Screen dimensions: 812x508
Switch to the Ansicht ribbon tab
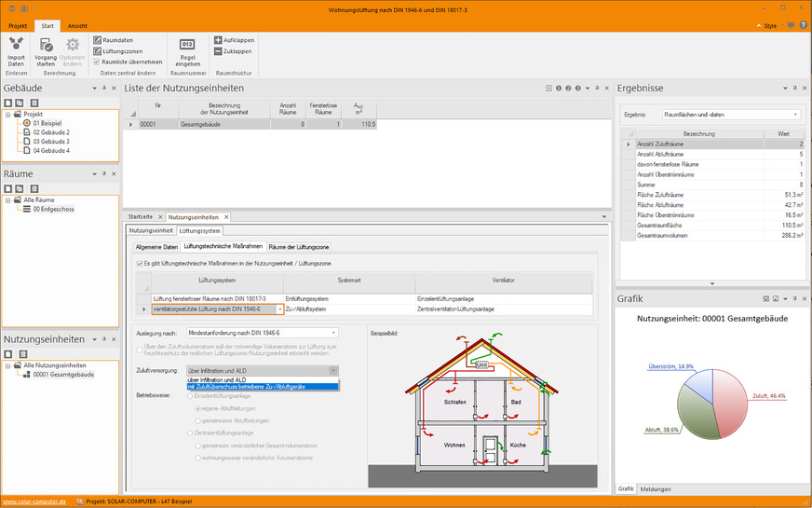pyautogui.click(x=78, y=26)
